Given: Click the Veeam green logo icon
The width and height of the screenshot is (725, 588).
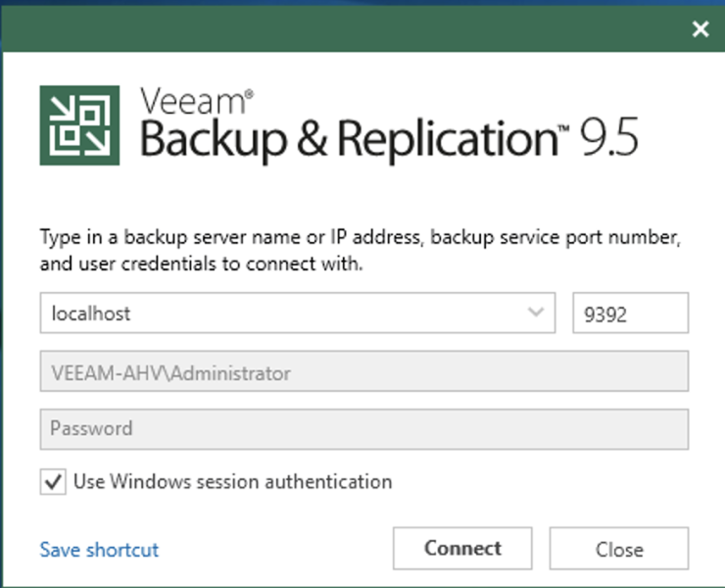Looking at the screenshot, I should (x=79, y=125).
